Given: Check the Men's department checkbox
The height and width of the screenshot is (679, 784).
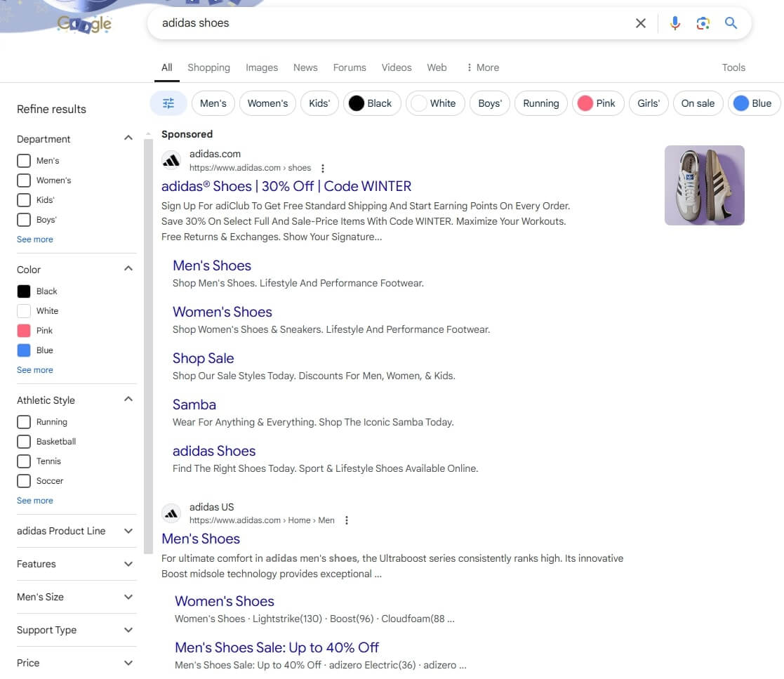Looking at the screenshot, I should pyautogui.click(x=23, y=161).
